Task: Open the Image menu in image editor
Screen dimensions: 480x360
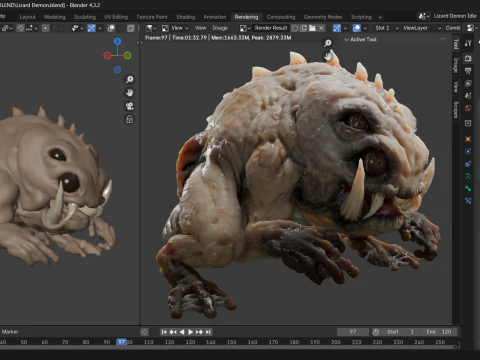Action: (x=220, y=28)
